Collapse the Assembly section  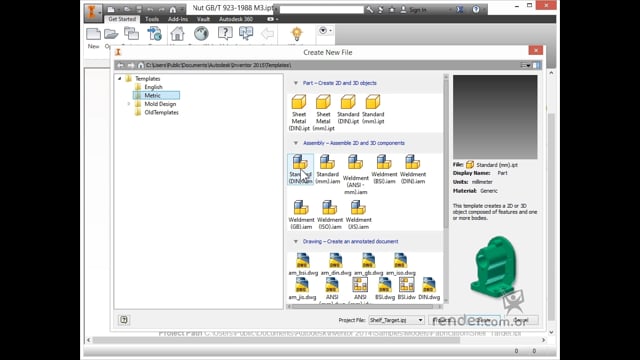tap(296, 143)
